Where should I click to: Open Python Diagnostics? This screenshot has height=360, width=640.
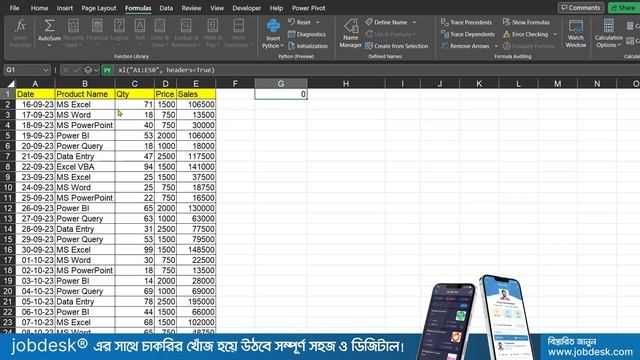click(307, 34)
